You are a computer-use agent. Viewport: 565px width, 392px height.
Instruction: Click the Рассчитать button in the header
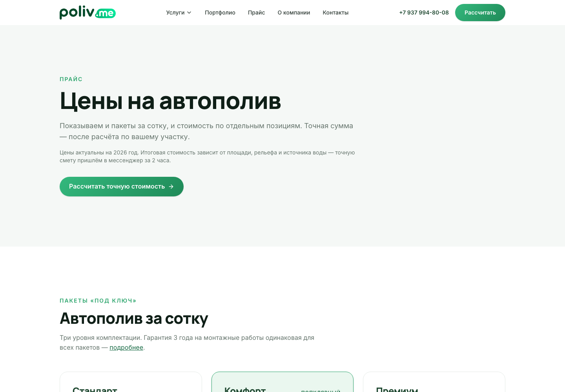(x=480, y=13)
